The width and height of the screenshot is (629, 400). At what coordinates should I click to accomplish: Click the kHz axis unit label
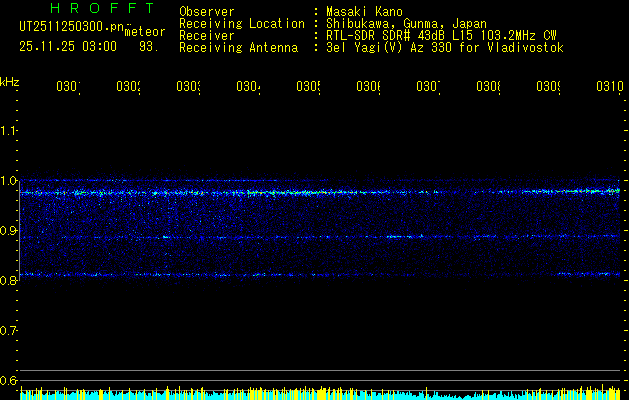[10, 82]
